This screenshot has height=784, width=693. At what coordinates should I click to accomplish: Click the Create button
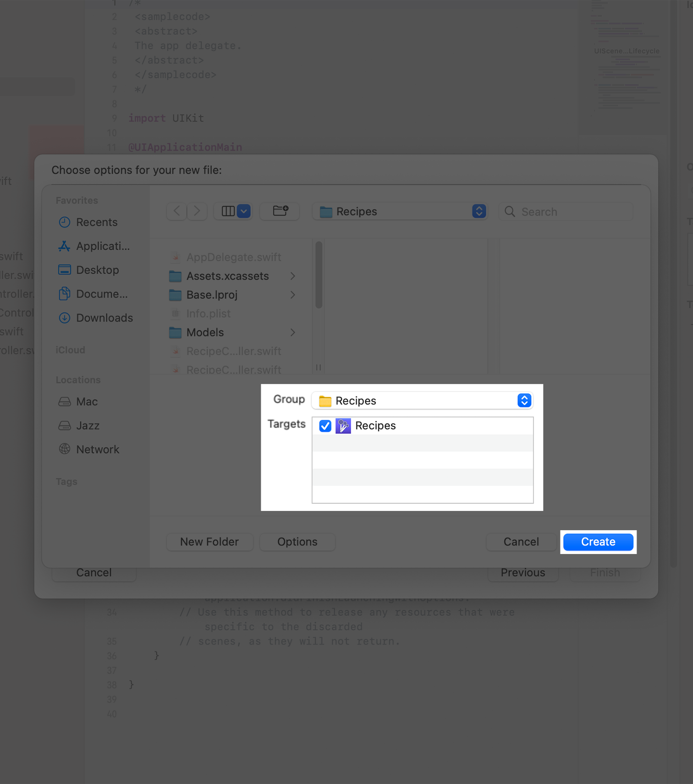pyautogui.click(x=598, y=542)
